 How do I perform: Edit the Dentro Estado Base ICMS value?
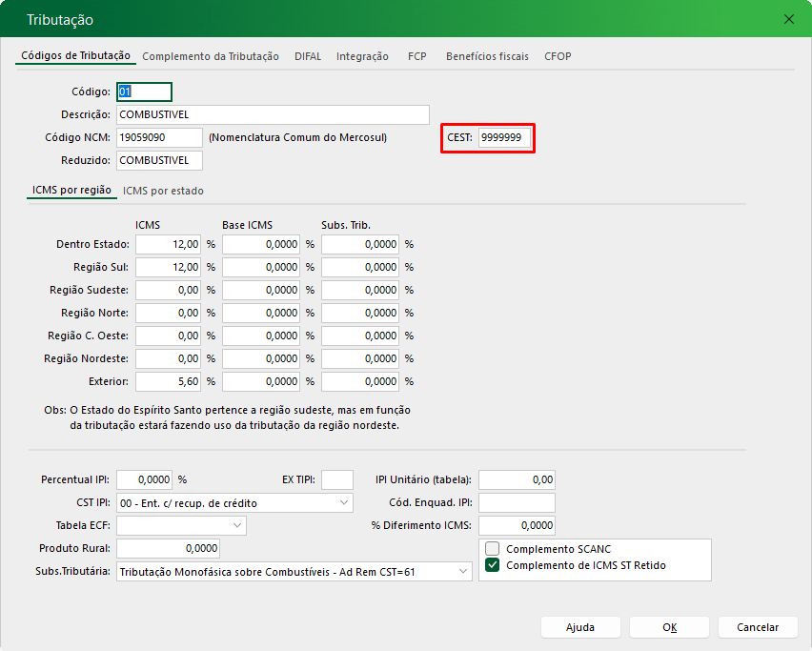(x=261, y=244)
